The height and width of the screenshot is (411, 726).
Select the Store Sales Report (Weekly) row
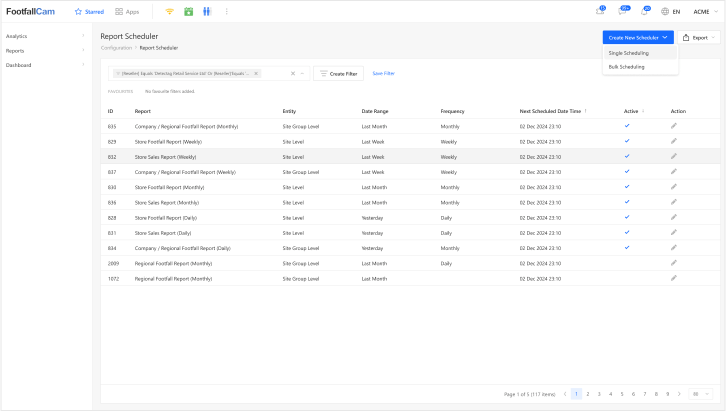point(410,156)
